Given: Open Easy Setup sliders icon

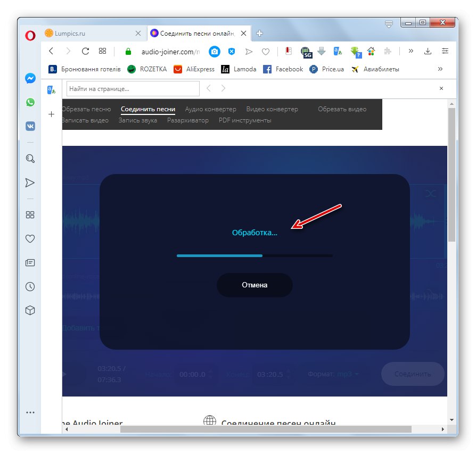Looking at the screenshot, I should click(x=445, y=51).
